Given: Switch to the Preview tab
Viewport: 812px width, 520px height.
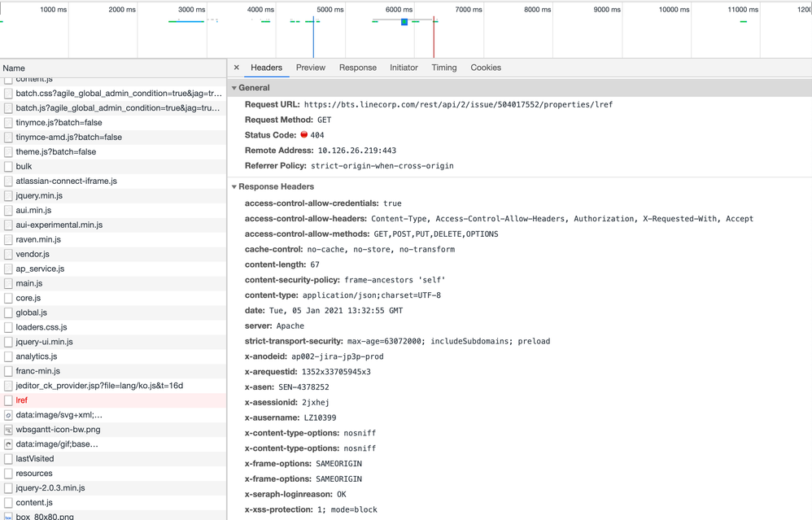Looking at the screenshot, I should coord(310,68).
